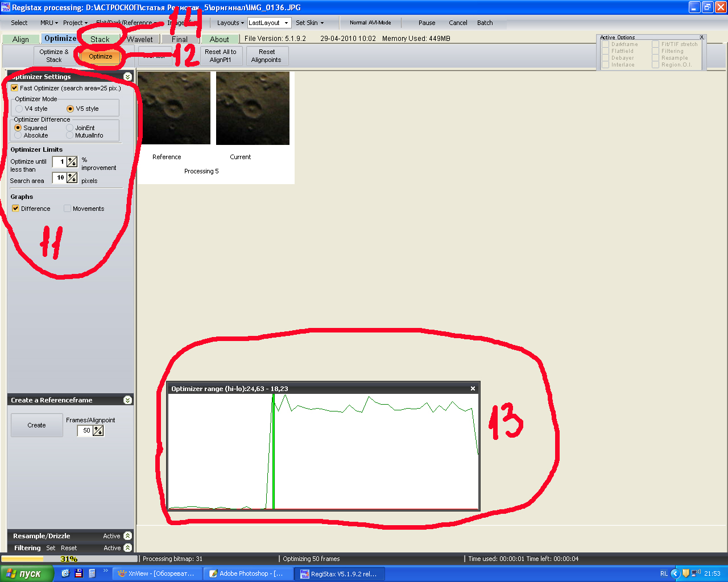Close the Active Options panel
The width and height of the screenshot is (728, 582).
702,38
